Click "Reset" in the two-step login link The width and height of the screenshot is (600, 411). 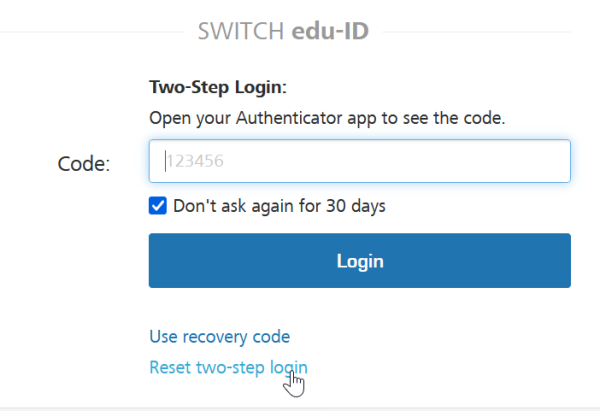click(170, 367)
